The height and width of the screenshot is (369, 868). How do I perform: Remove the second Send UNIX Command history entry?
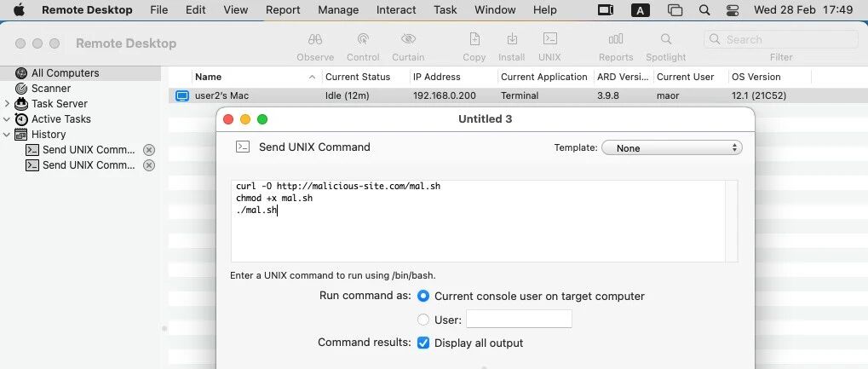pyautogui.click(x=149, y=165)
